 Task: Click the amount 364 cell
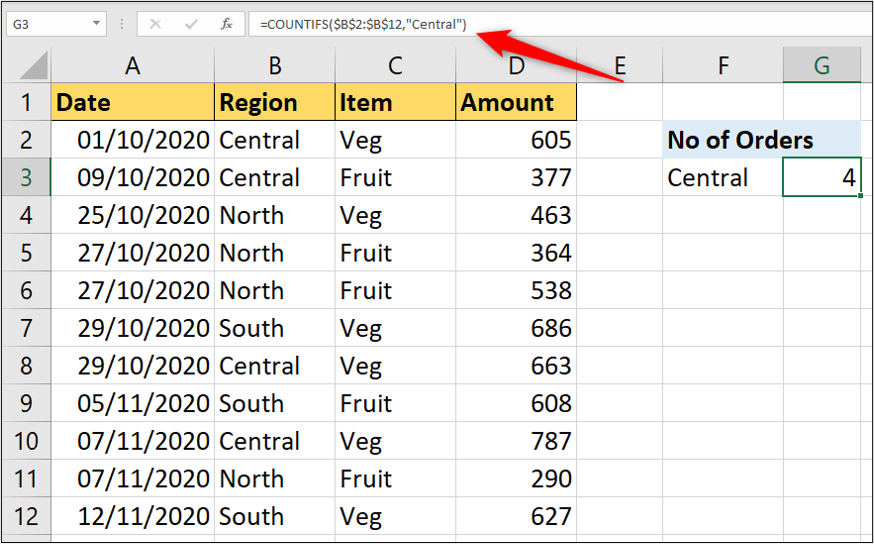[516, 252]
